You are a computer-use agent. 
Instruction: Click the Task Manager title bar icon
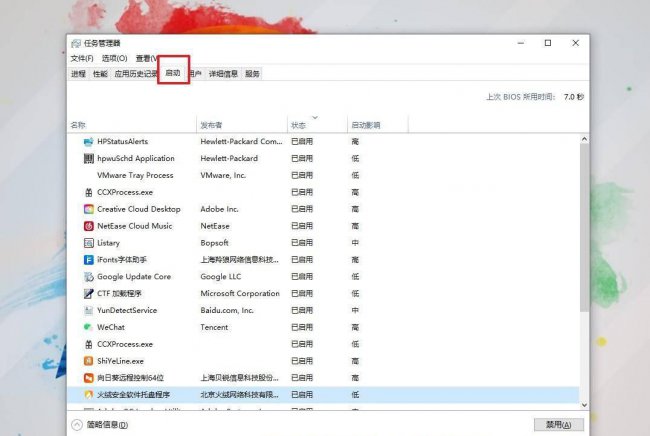(76, 43)
